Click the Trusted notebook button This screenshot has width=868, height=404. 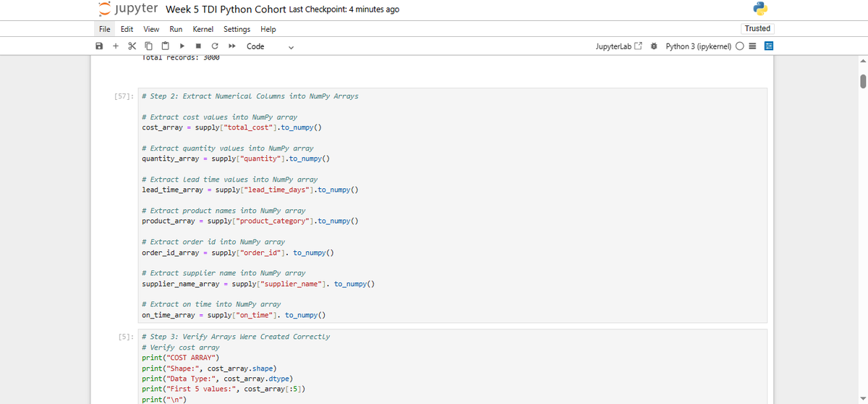pos(757,28)
